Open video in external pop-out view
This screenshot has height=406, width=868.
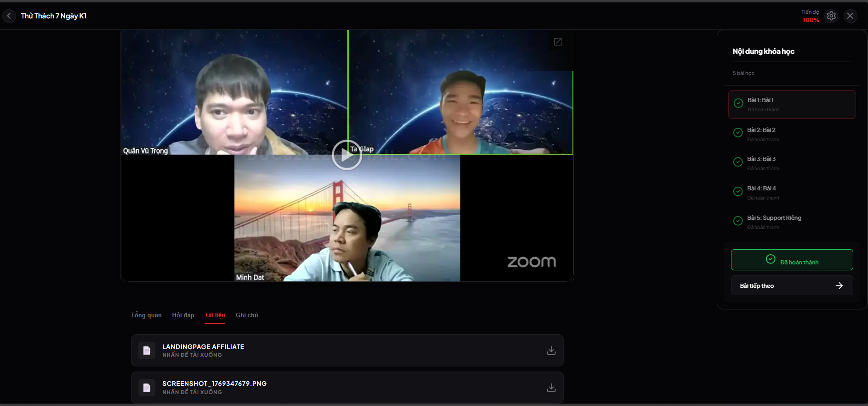pyautogui.click(x=558, y=42)
